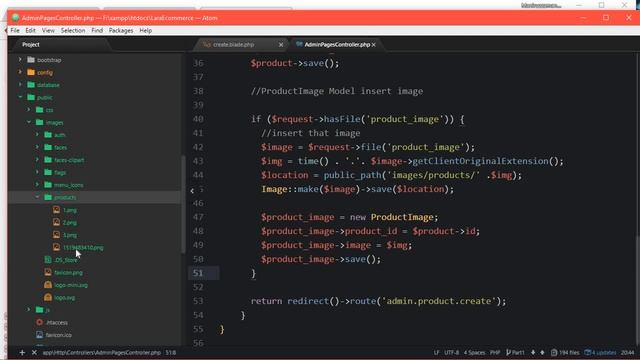Click the logo-mini.svg file icon

(48, 285)
